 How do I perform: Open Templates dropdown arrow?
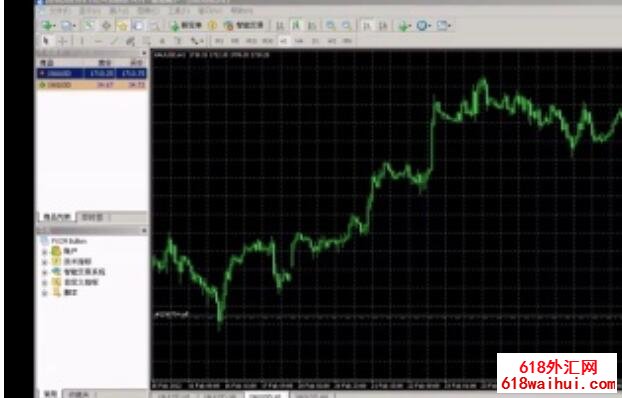449,26
